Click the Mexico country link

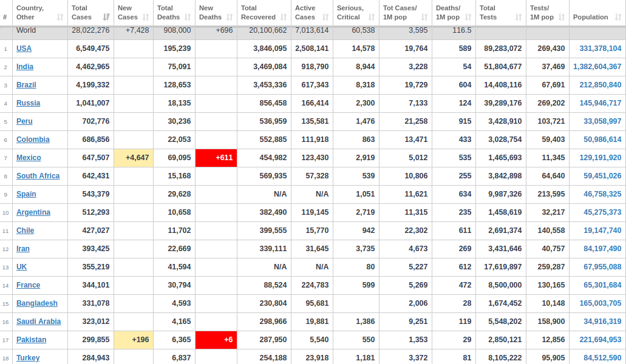click(x=29, y=158)
